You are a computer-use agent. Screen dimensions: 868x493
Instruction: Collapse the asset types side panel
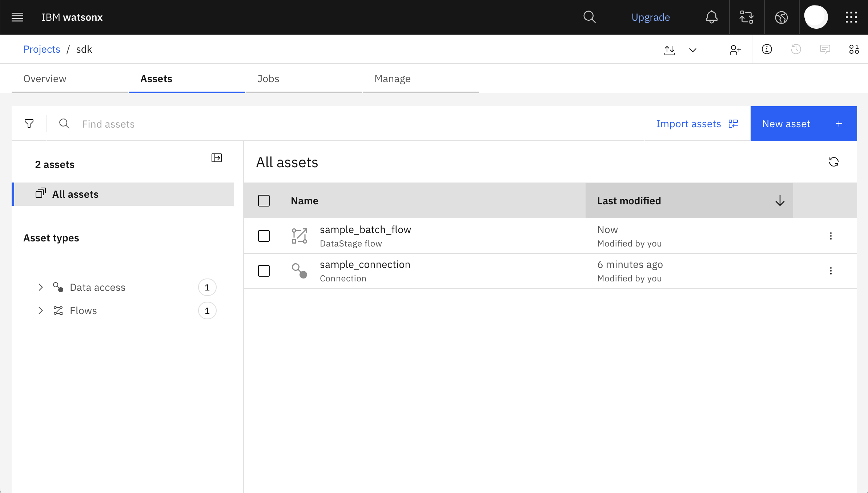[x=217, y=158]
